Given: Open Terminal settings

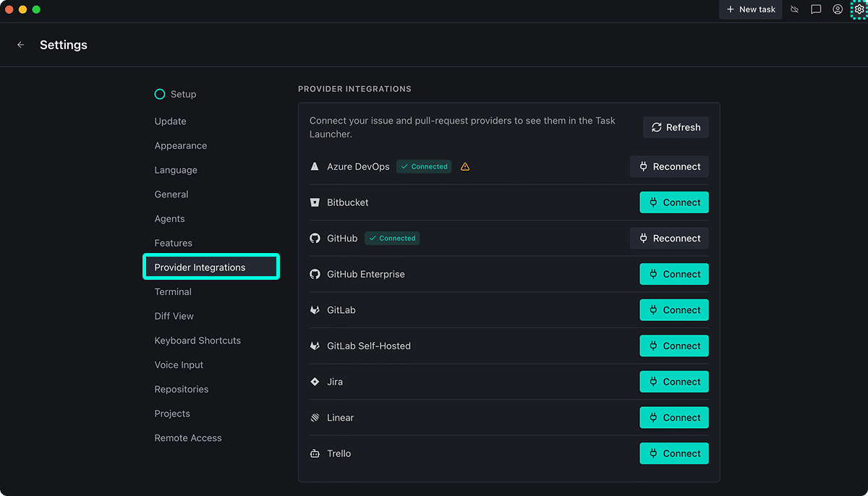Looking at the screenshot, I should (173, 292).
